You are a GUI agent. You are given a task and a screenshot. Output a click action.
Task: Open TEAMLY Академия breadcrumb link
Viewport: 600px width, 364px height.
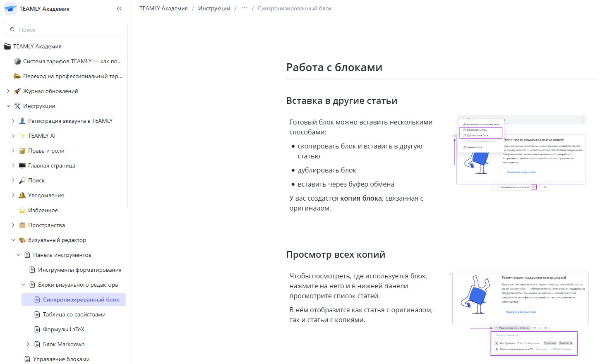pos(163,8)
